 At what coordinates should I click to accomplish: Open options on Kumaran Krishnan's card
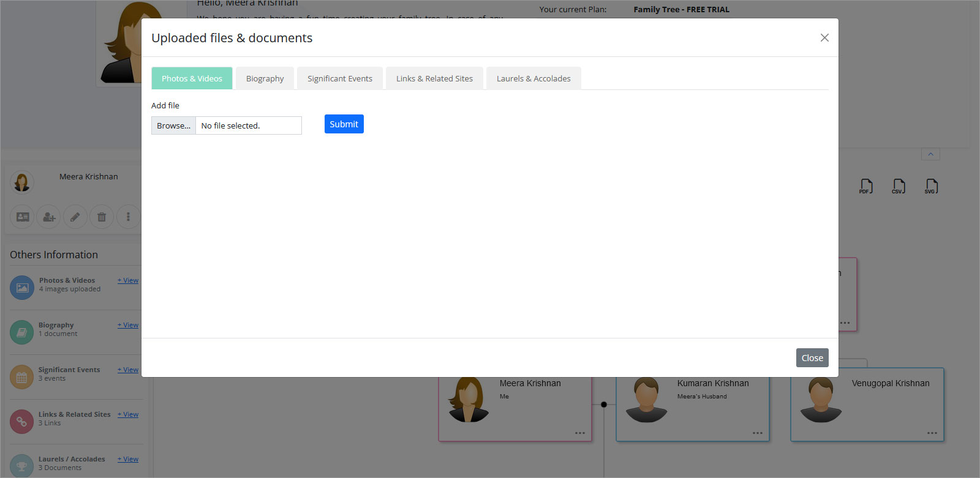[758, 433]
